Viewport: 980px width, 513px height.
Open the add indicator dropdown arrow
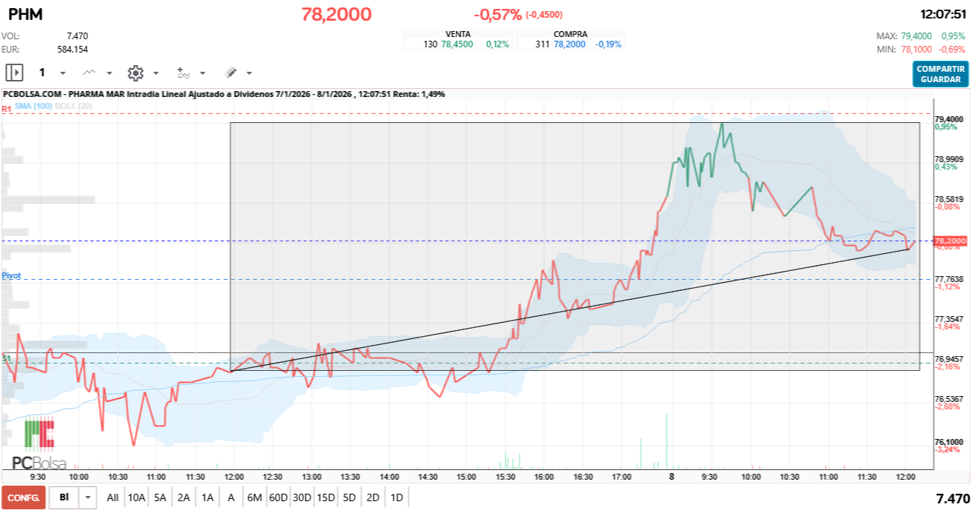click(x=202, y=72)
